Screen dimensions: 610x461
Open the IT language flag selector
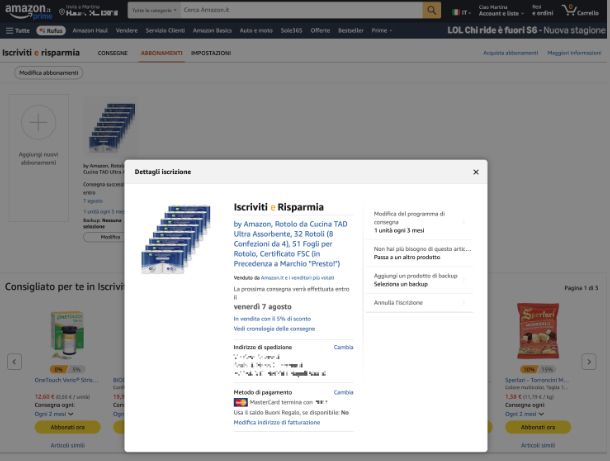coord(461,12)
